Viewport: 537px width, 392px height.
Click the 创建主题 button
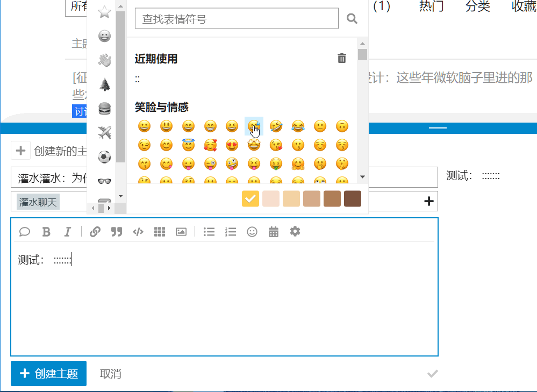pyautogui.click(x=48, y=374)
